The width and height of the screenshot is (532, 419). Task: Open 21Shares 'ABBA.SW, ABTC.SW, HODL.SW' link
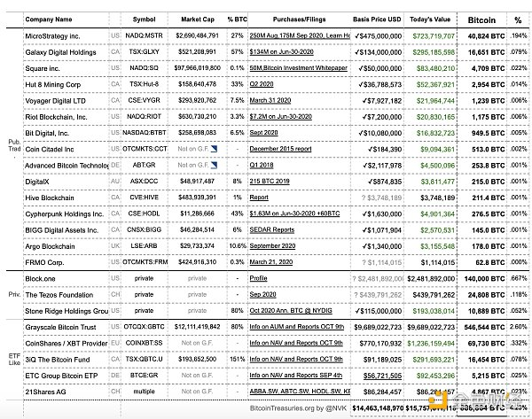click(x=300, y=392)
